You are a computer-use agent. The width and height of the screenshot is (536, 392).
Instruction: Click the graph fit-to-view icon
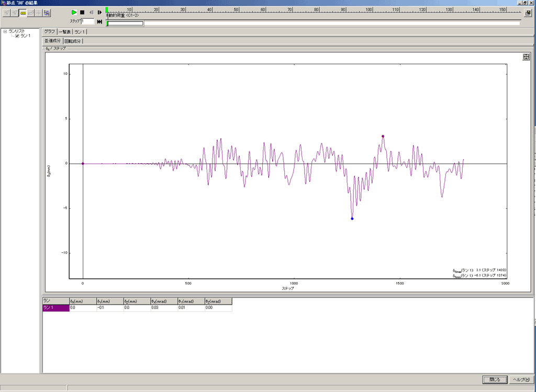point(526,57)
